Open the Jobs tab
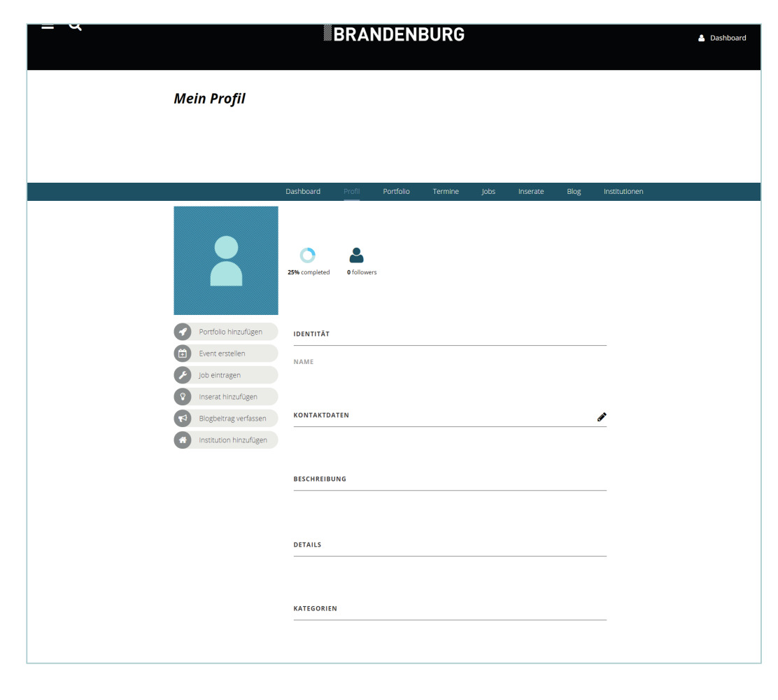The width and height of the screenshot is (778, 700). click(x=488, y=192)
